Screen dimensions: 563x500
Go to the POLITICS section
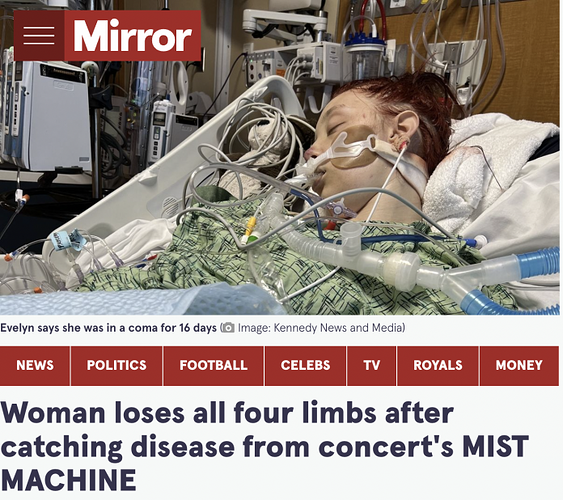click(117, 366)
